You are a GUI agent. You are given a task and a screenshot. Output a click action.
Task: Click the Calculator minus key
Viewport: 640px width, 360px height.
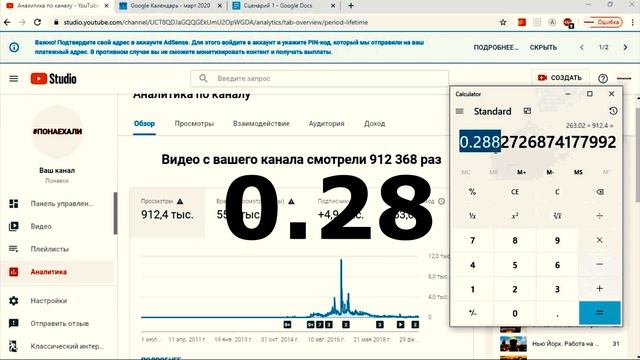pos(600,264)
